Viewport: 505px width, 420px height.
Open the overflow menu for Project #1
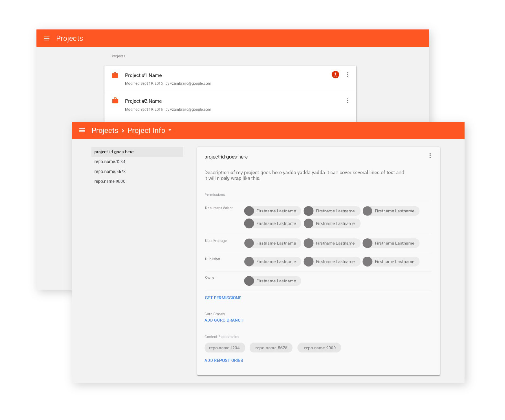click(x=348, y=75)
